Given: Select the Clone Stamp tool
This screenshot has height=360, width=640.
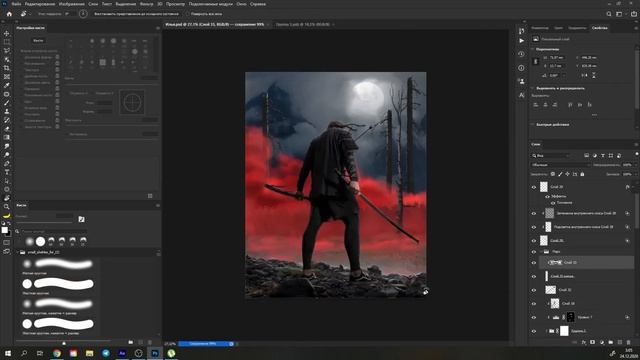Looking at the screenshot, I should [7, 111].
